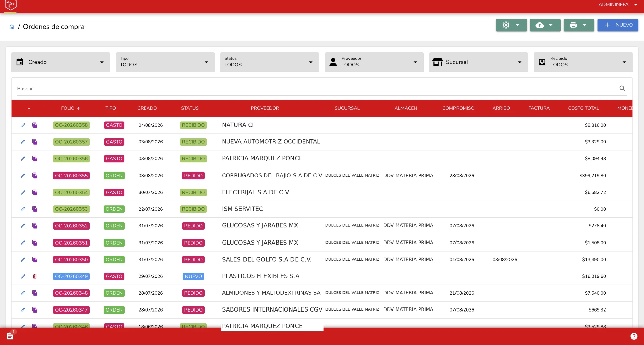This screenshot has height=345, width=644.
Task: Edit order OC-20260357 with the pencil icon
Action: (x=23, y=142)
